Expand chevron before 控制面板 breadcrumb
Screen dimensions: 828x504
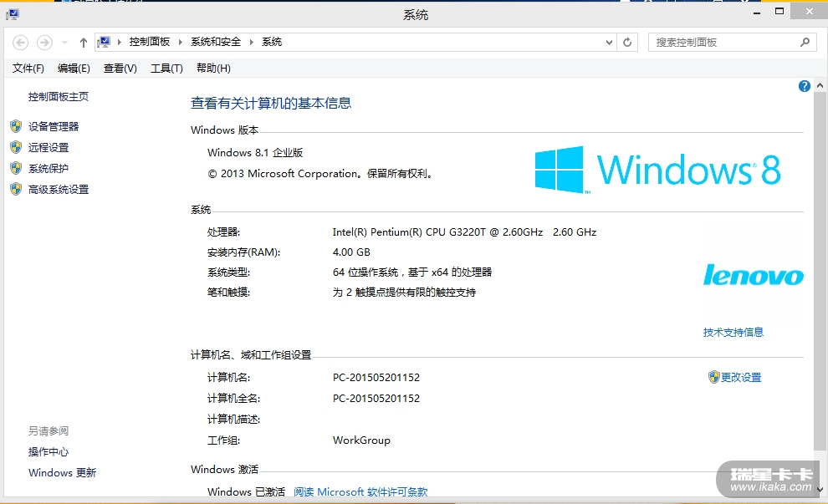pyautogui.click(x=120, y=43)
